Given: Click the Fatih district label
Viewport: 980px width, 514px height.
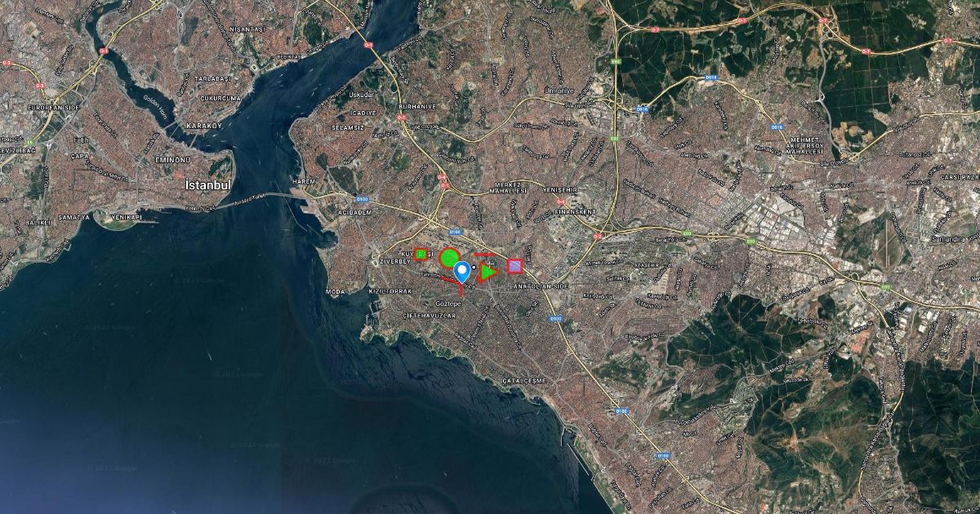Looking at the screenshot, I should tap(81, 141).
